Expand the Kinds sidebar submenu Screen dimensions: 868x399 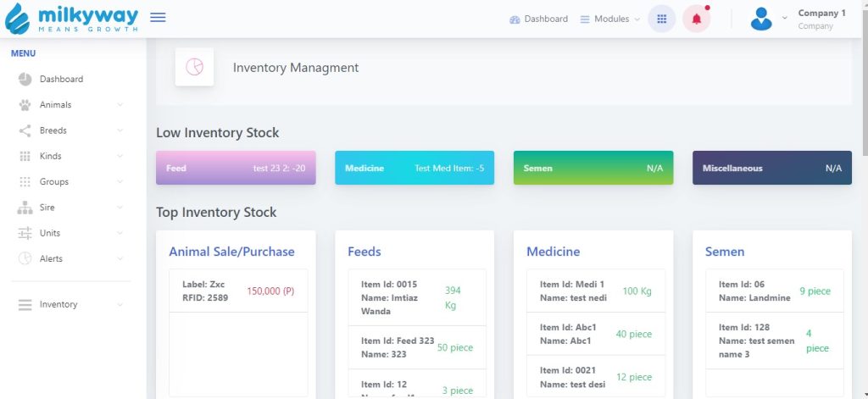120,156
